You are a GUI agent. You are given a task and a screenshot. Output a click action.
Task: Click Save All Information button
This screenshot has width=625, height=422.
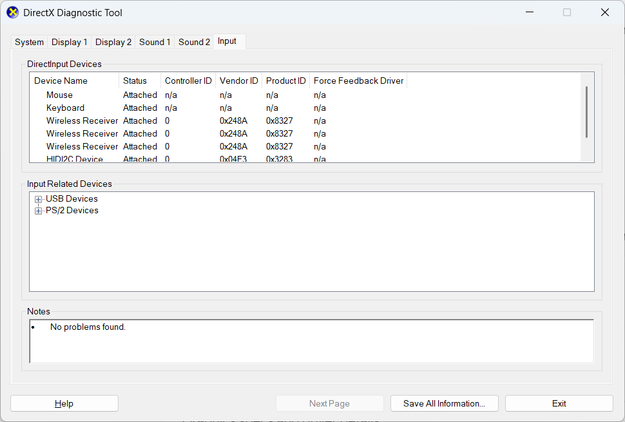(x=444, y=403)
